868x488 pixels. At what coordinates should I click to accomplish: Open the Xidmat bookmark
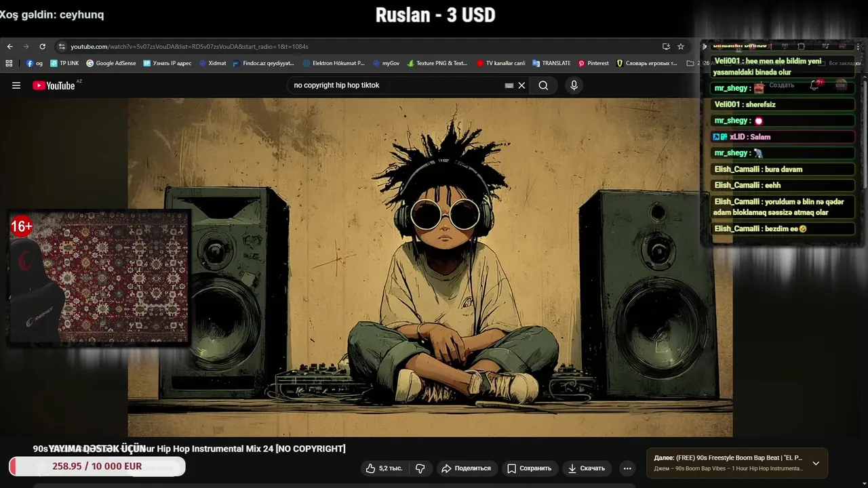coord(212,63)
